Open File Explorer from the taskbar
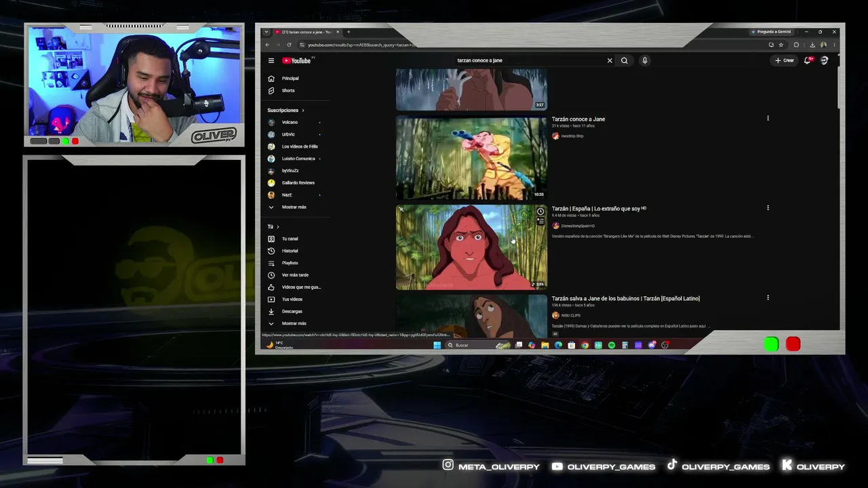868x488 pixels. (545, 345)
